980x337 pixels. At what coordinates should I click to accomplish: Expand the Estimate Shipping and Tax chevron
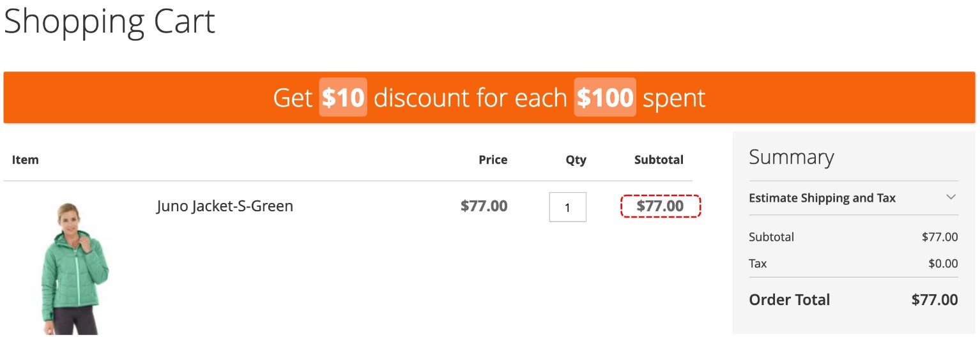click(951, 197)
